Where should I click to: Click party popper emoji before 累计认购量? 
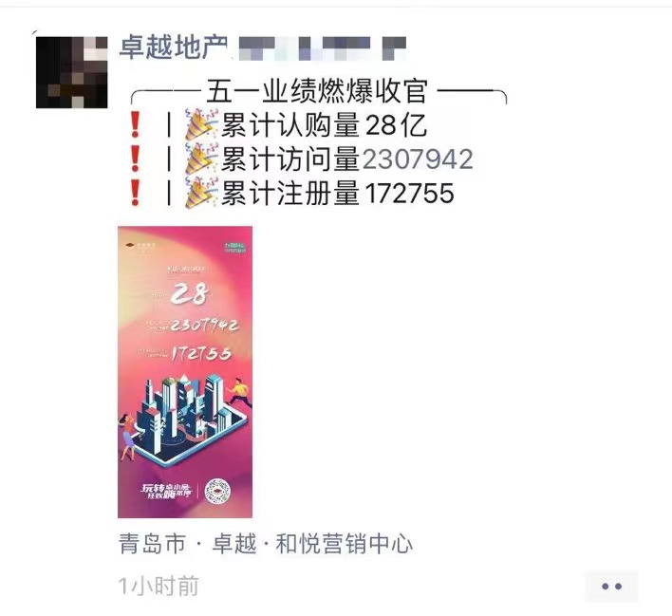(x=201, y=124)
